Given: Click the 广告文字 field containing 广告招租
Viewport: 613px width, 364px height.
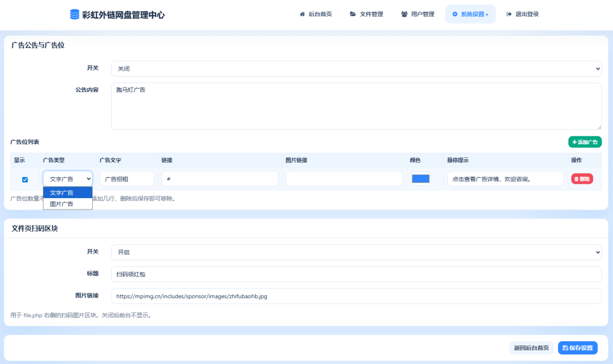Looking at the screenshot, I should (x=127, y=178).
